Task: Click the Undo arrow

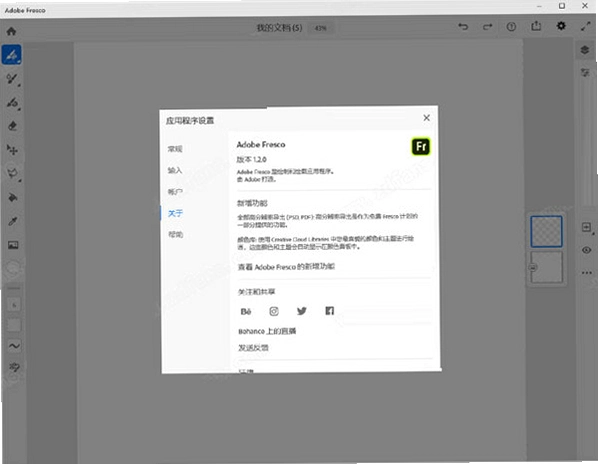Action: [463, 27]
